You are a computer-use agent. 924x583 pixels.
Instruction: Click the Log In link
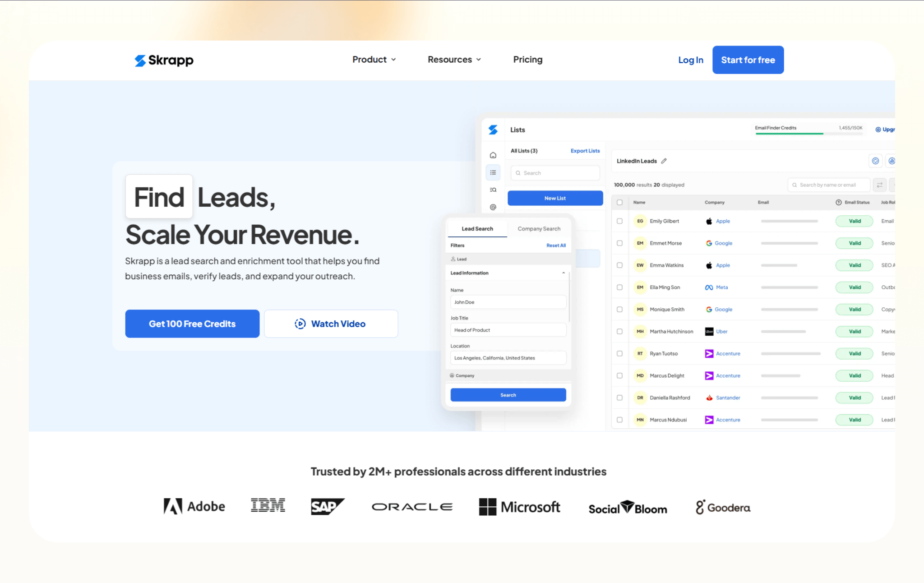coord(690,60)
